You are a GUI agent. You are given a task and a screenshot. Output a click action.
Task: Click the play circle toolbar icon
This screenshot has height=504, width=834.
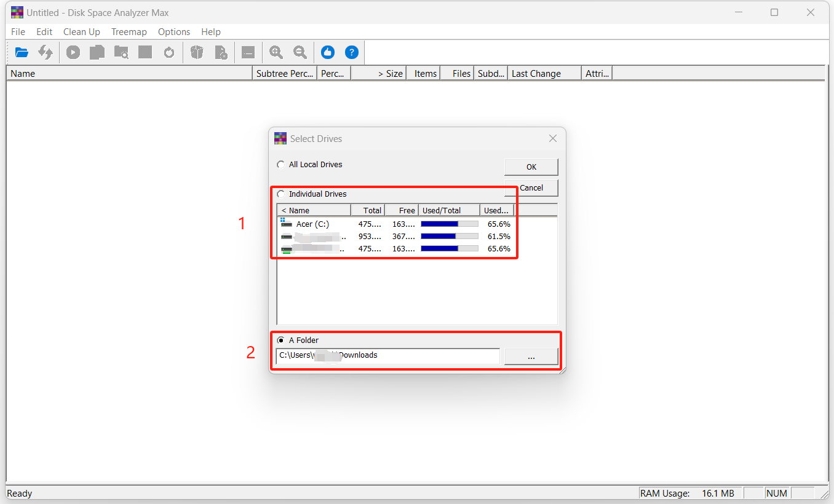point(73,53)
